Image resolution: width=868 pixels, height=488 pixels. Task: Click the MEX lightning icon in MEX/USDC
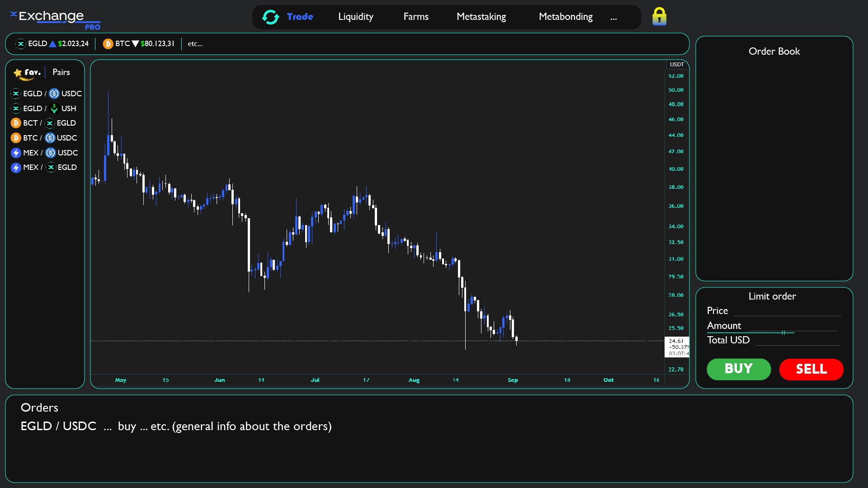point(16,153)
